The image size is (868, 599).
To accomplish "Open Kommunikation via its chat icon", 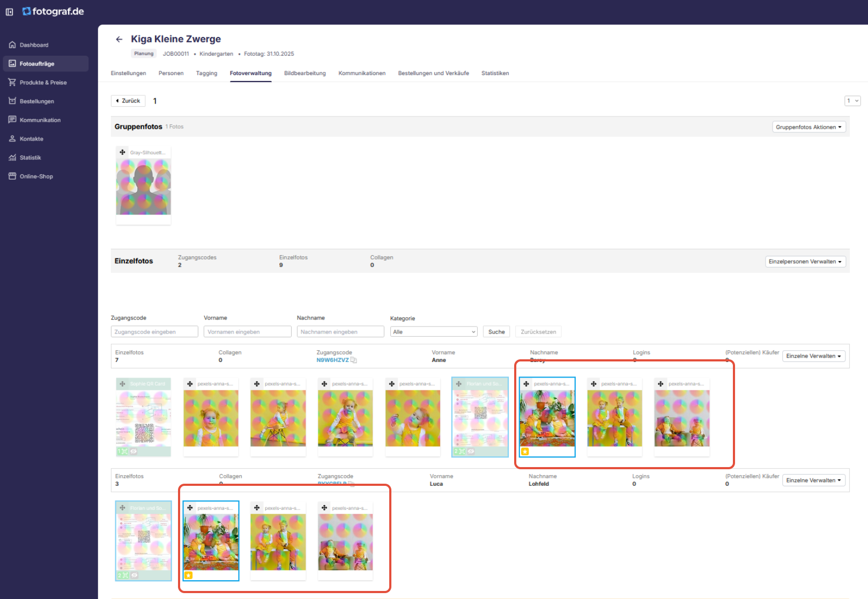I will coord(12,120).
